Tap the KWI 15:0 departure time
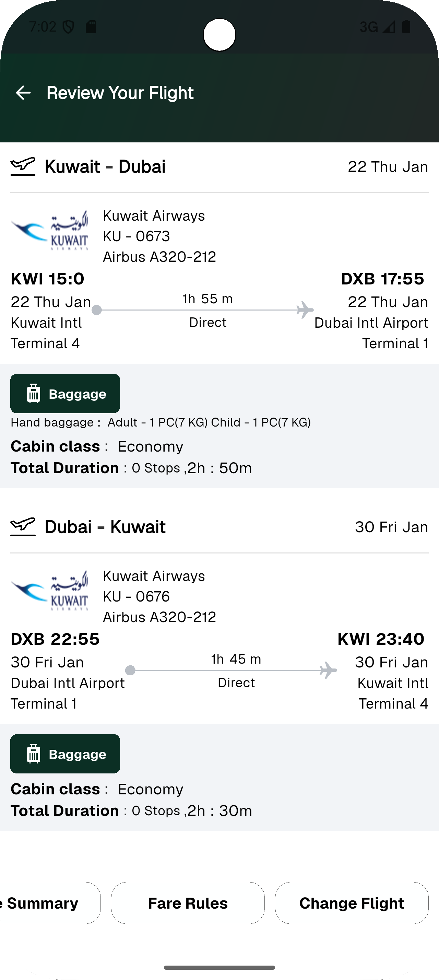 click(48, 279)
